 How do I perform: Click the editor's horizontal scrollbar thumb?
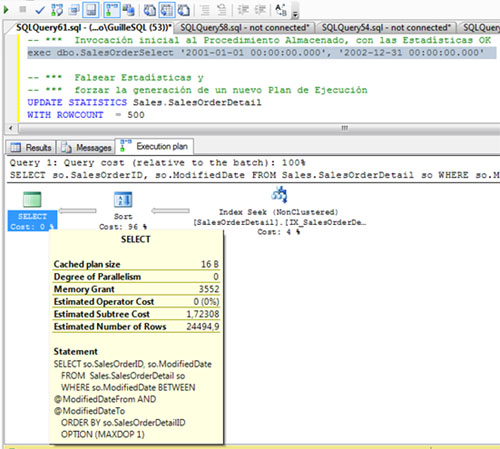coord(344,128)
